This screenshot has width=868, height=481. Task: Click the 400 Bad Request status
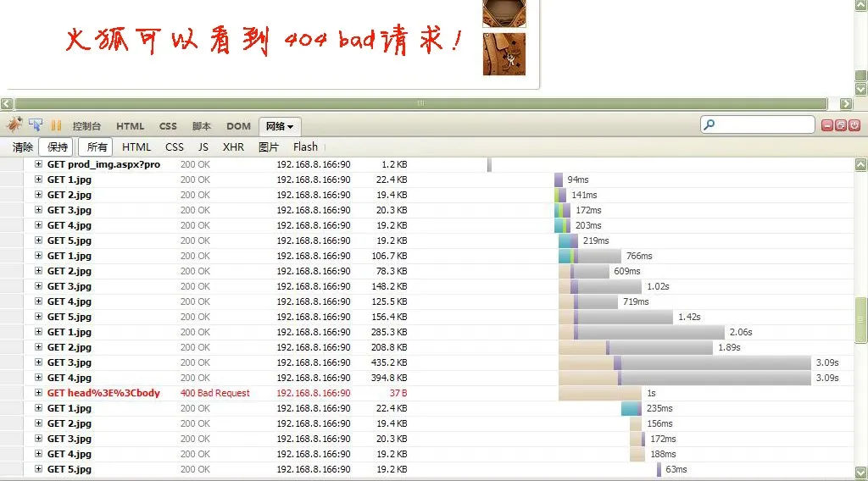(x=214, y=393)
